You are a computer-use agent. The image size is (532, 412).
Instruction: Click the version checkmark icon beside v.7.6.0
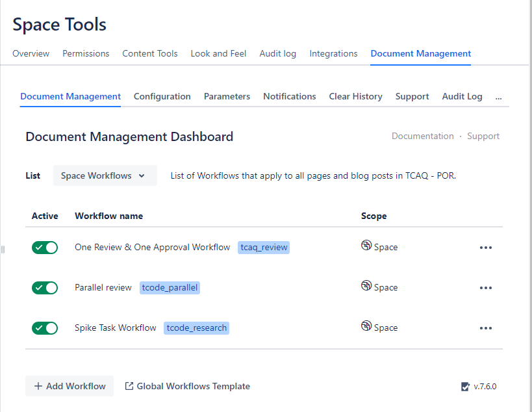coord(465,386)
